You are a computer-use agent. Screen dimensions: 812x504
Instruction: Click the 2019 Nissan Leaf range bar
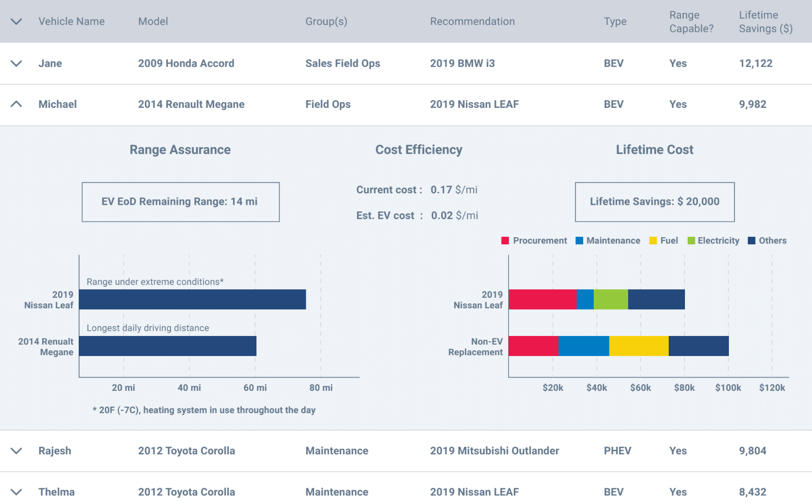(x=192, y=299)
